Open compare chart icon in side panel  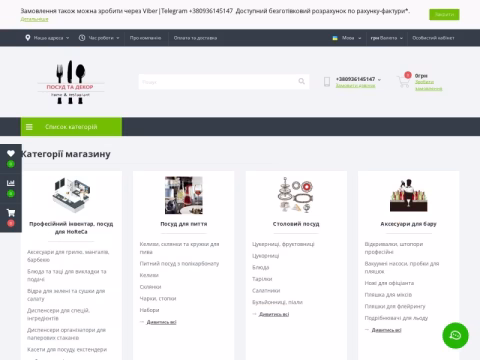coord(11,183)
